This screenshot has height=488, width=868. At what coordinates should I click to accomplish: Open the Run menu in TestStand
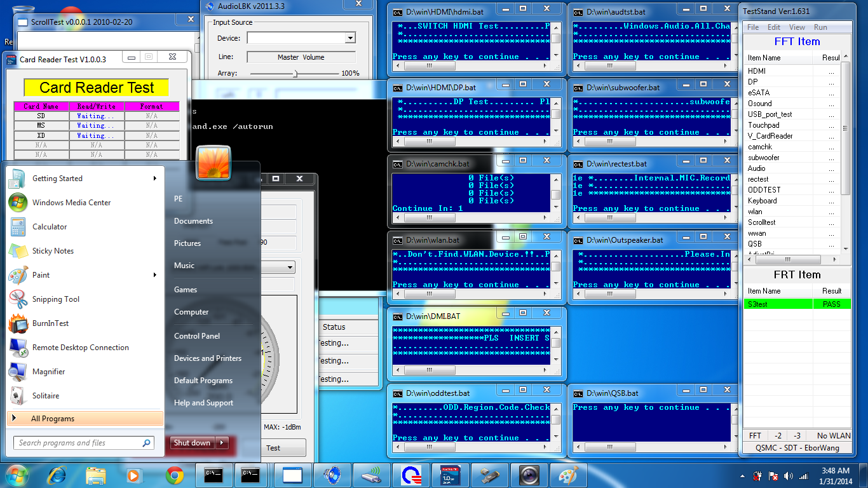(x=820, y=27)
